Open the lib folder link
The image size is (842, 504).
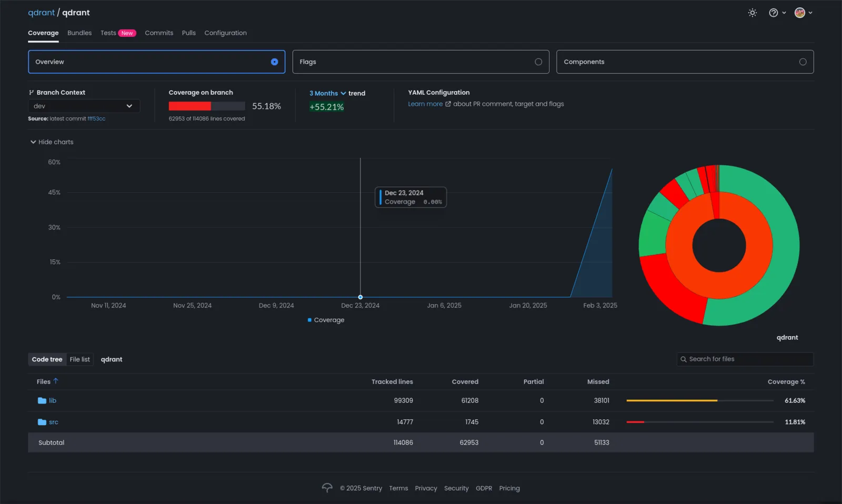click(x=53, y=400)
